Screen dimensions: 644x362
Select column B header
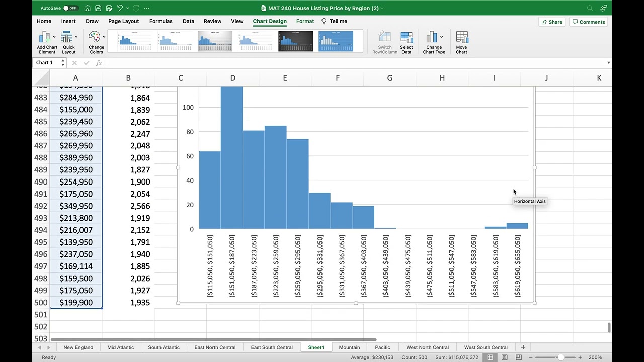tap(128, 78)
